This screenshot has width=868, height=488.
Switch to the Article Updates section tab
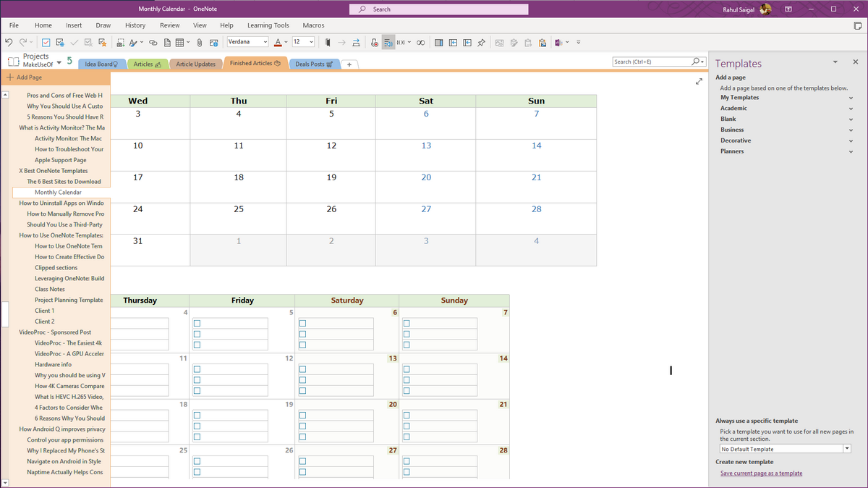pos(195,64)
